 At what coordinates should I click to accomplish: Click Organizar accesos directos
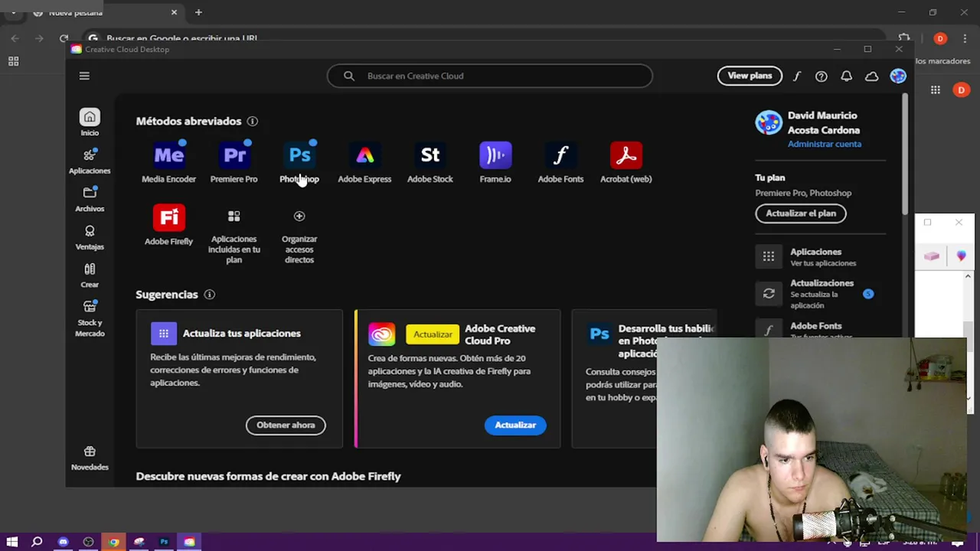pos(299,236)
